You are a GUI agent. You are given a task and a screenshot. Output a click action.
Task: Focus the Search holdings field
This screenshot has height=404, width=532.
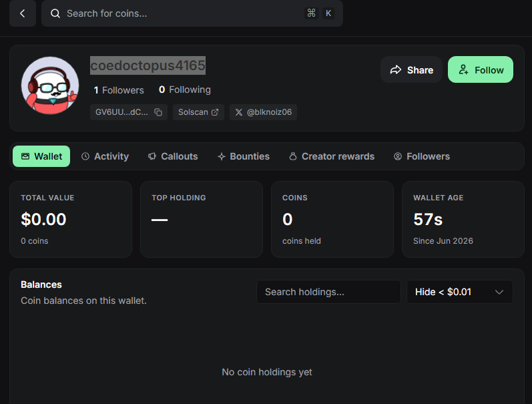328,292
